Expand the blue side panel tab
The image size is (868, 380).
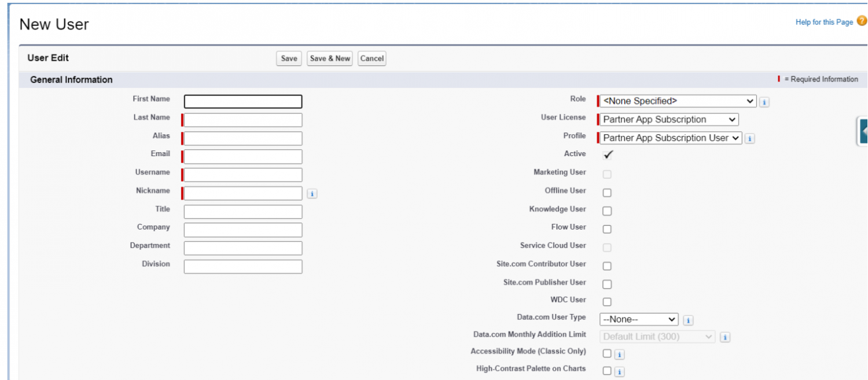click(x=862, y=131)
